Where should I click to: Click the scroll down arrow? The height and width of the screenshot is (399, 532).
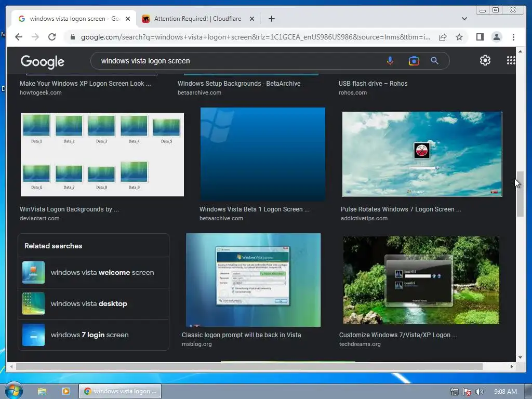520,357
